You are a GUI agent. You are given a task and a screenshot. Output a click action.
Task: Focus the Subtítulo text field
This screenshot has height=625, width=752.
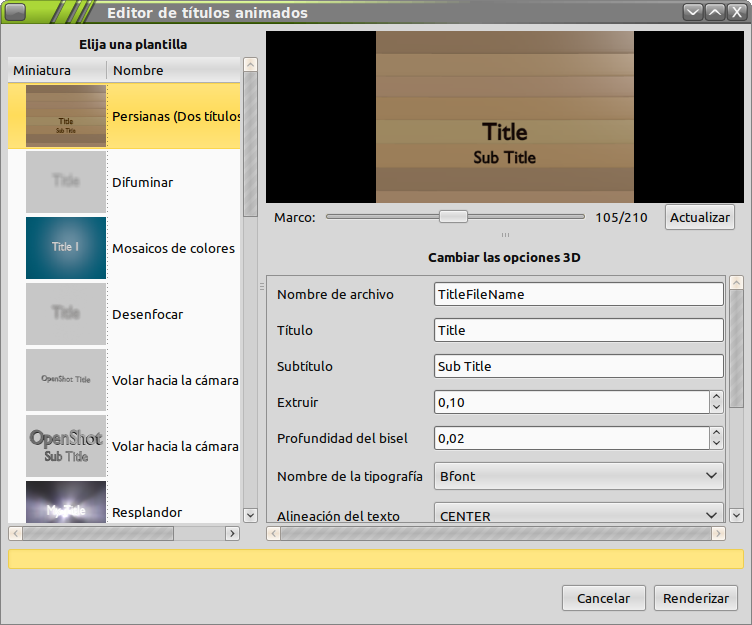579,366
